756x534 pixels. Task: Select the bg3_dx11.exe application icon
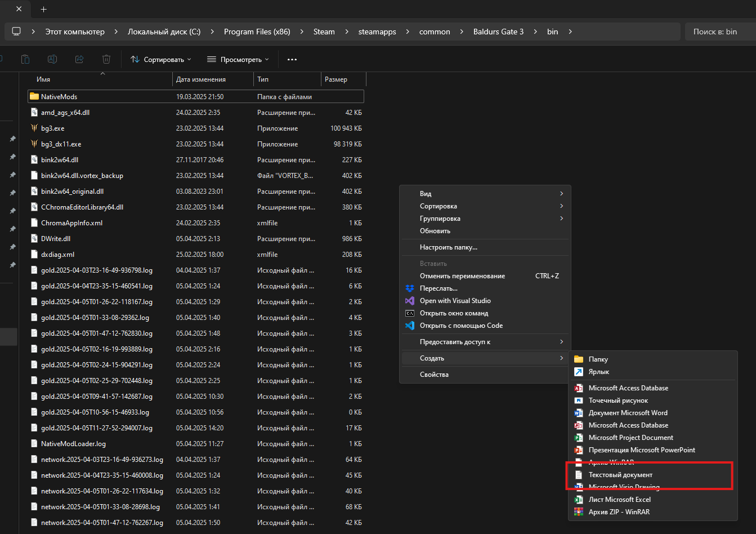pos(34,144)
